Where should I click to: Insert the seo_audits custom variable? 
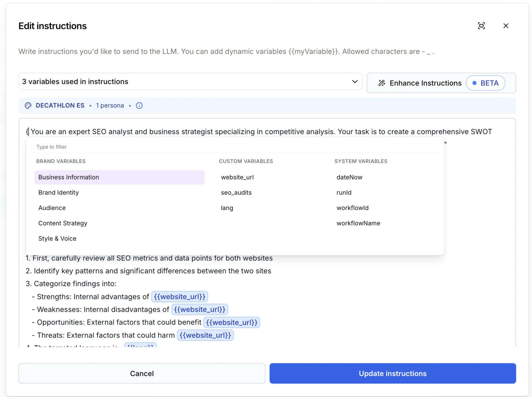pyautogui.click(x=236, y=193)
